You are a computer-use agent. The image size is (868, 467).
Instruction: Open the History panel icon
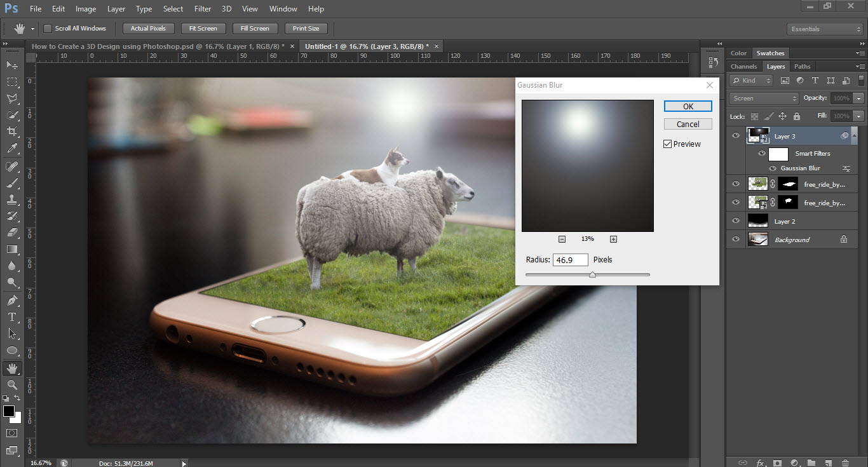click(x=712, y=62)
